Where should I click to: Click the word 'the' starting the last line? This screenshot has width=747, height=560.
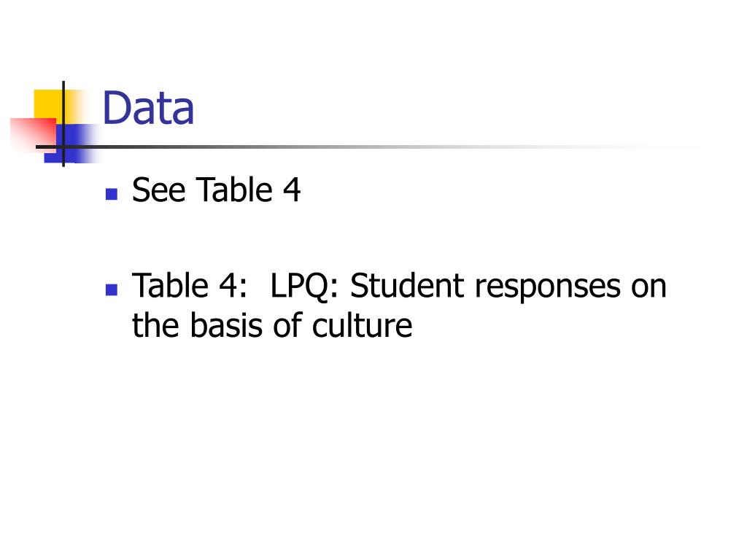click(156, 325)
